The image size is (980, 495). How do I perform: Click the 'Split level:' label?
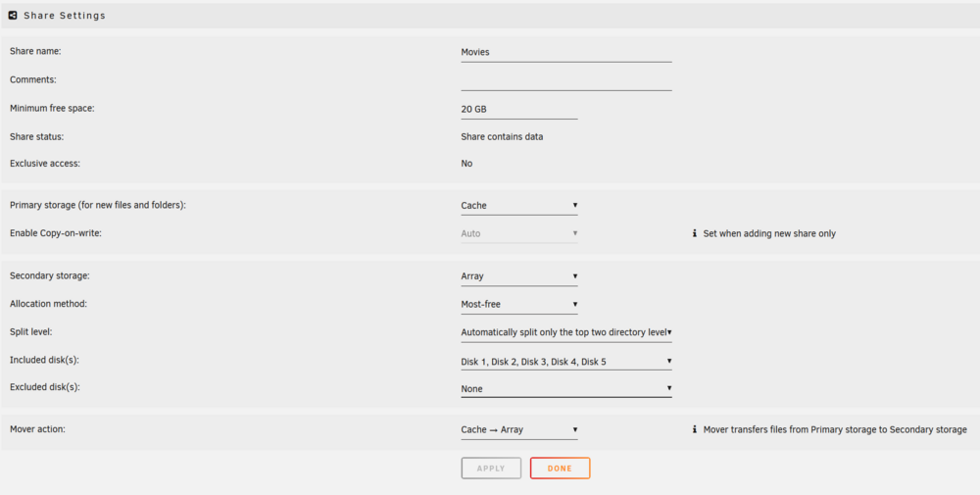point(30,332)
